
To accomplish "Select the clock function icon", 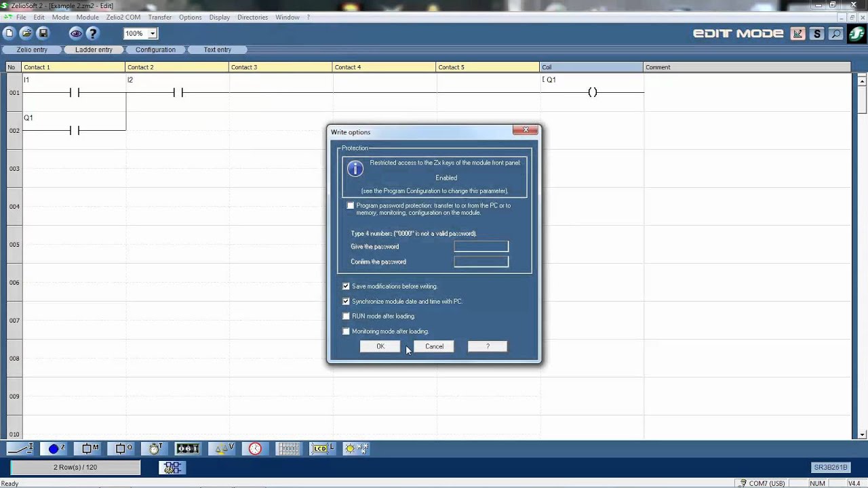I will [255, 448].
